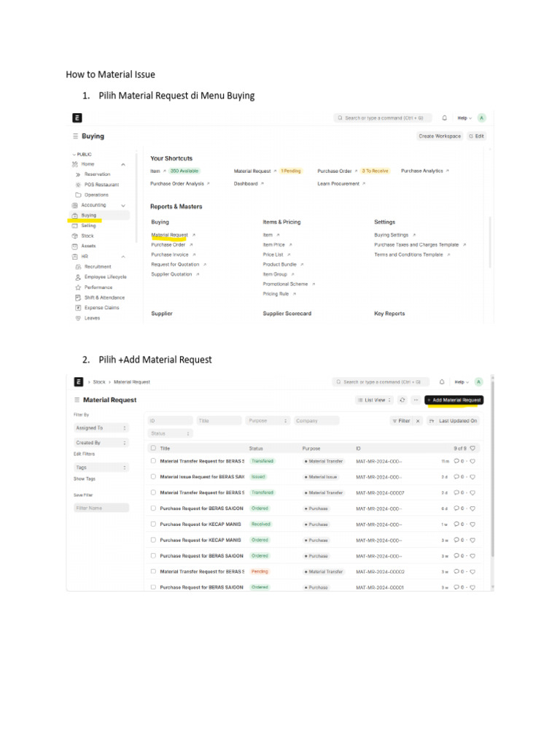This screenshot has height=747, width=560.
Task: Click the app logo in the Buying screenshot
Action: (x=77, y=117)
